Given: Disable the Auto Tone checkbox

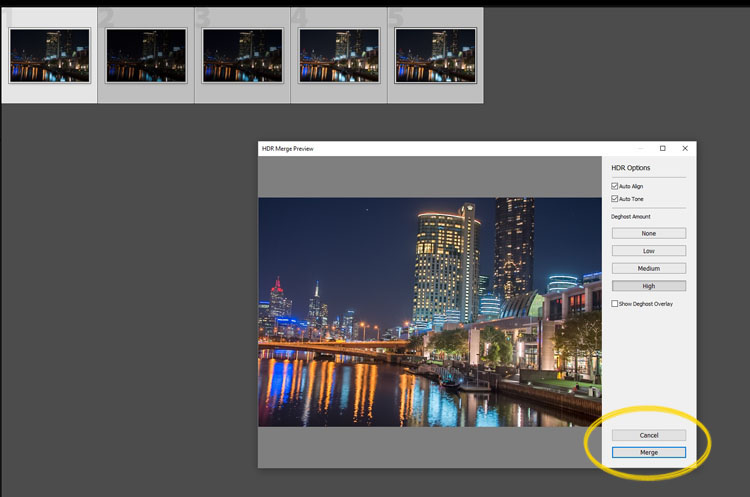Looking at the screenshot, I should [x=615, y=199].
